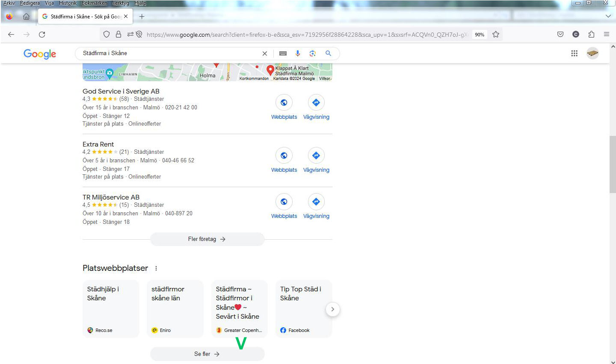The height and width of the screenshot is (364, 616).
Task: Open Städhjälp i Skåne Reco.se card
Action: click(x=111, y=309)
